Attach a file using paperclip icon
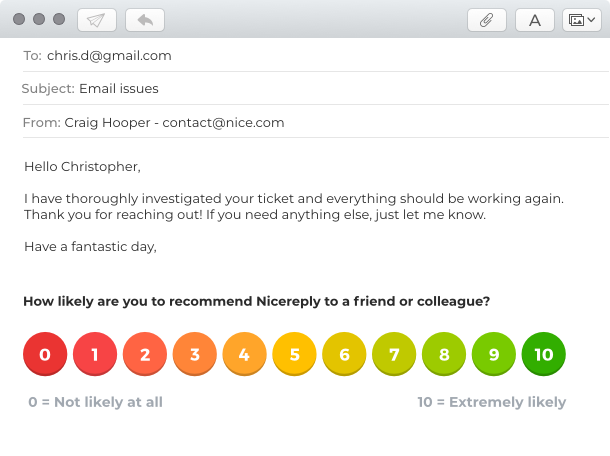This screenshot has width=610, height=456. pos(487,20)
